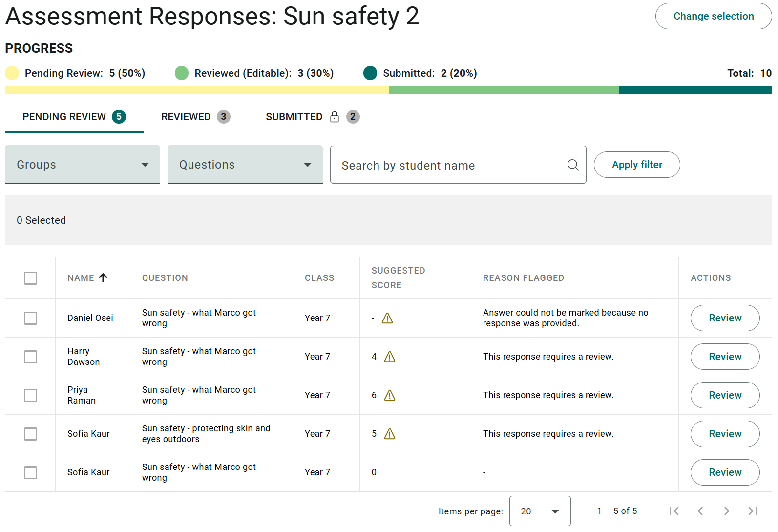Review Sofia Kaur's protecting skin response

725,434
